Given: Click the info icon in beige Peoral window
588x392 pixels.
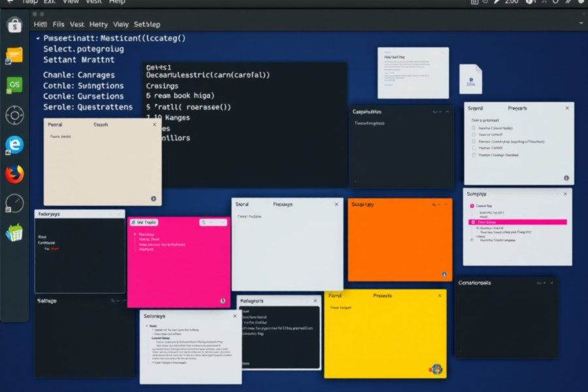Looking at the screenshot, I should click(x=154, y=199).
